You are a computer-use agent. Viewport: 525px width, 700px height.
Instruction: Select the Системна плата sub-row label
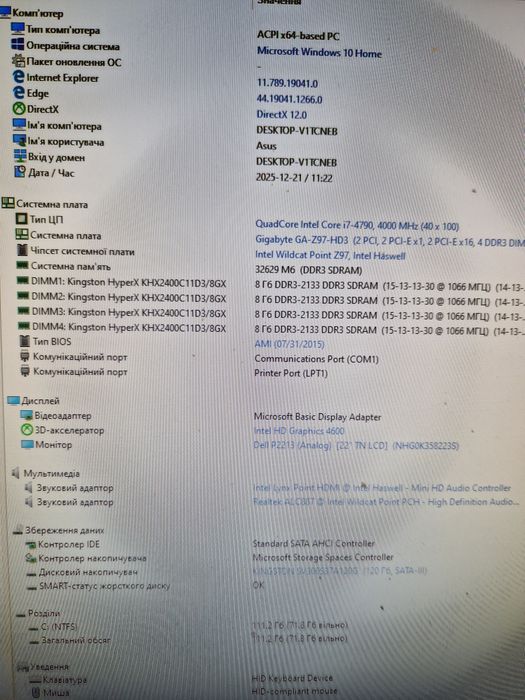pyautogui.click(x=66, y=235)
